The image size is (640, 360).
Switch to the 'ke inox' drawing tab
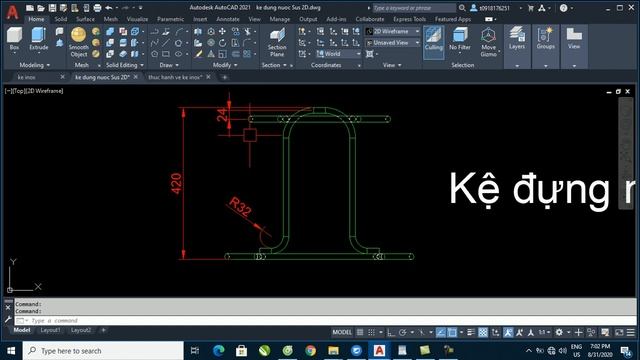point(27,77)
